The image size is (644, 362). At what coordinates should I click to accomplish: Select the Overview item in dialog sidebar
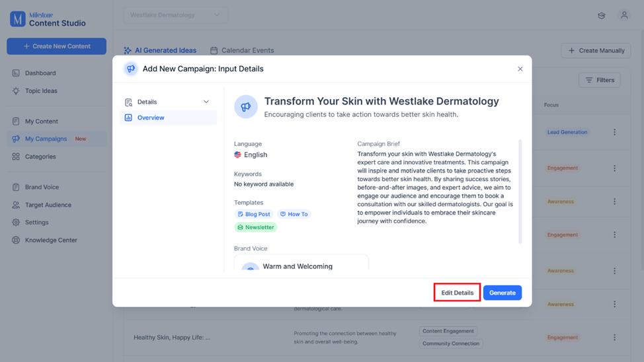click(x=168, y=118)
